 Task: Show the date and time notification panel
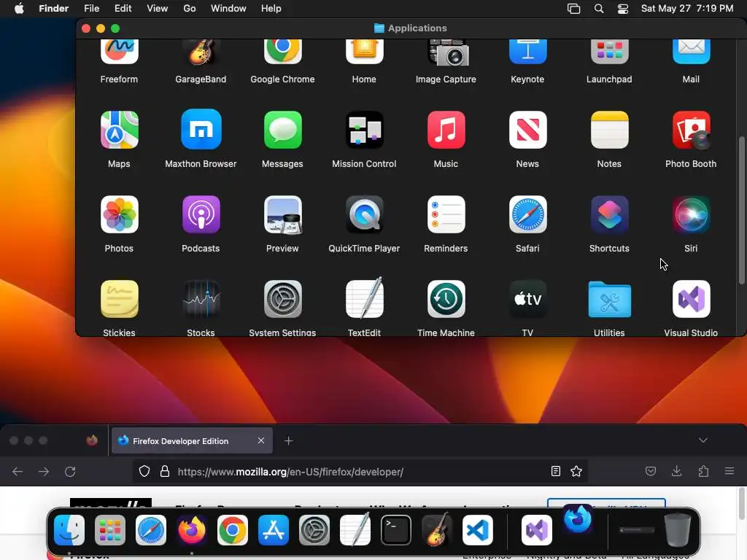pyautogui.click(x=687, y=9)
